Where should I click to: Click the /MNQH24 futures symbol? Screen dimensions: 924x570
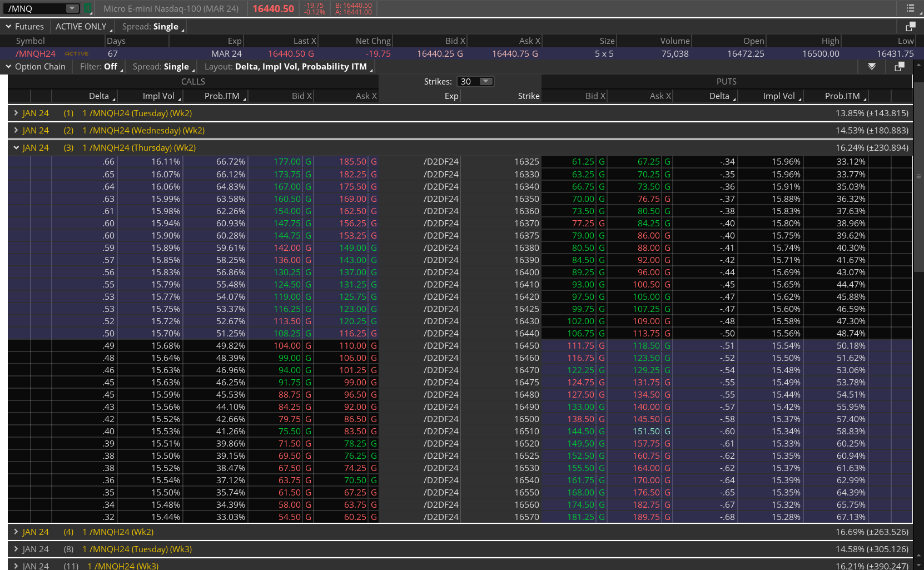(x=36, y=54)
